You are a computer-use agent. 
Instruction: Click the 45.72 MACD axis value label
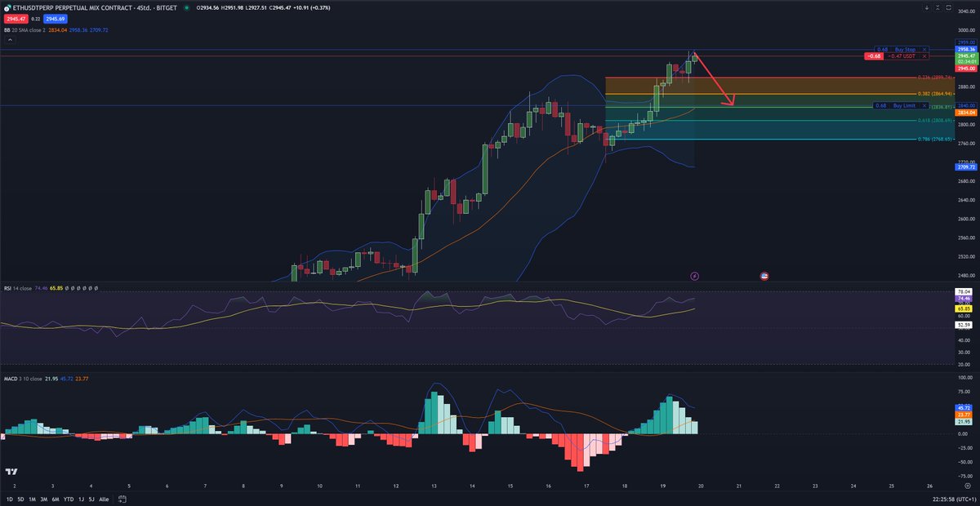pyautogui.click(x=965, y=406)
